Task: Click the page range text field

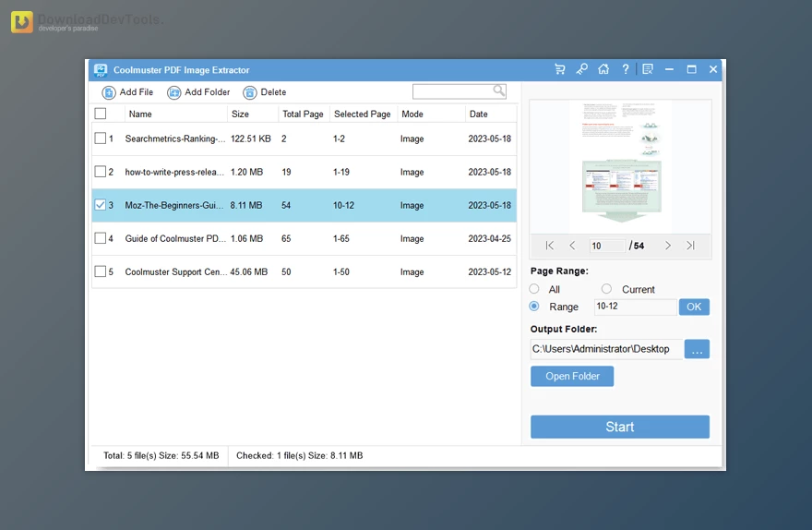Action: [635, 307]
